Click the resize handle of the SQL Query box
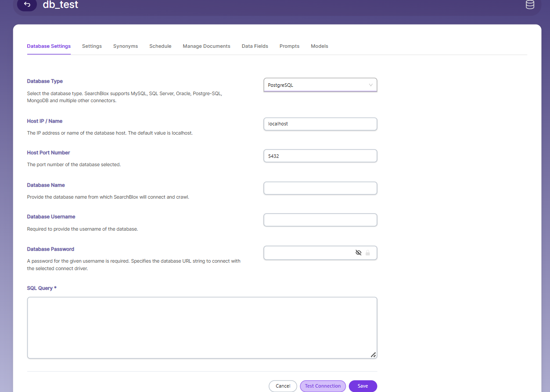The width and height of the screenshot is (550, 392). pos(373,355)
